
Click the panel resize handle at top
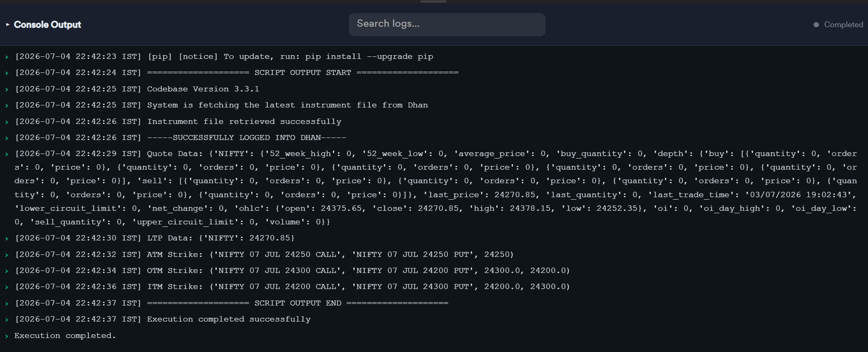pos(433,2)
